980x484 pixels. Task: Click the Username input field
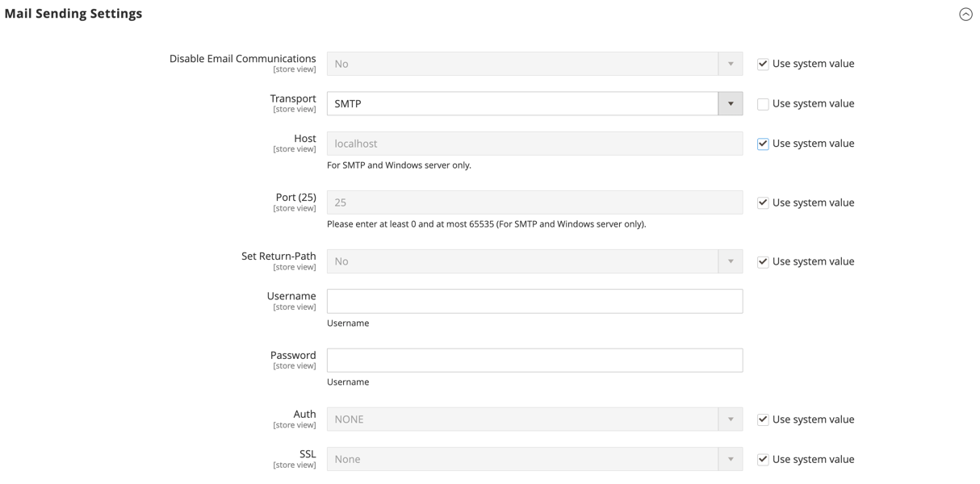coord(534,301)
